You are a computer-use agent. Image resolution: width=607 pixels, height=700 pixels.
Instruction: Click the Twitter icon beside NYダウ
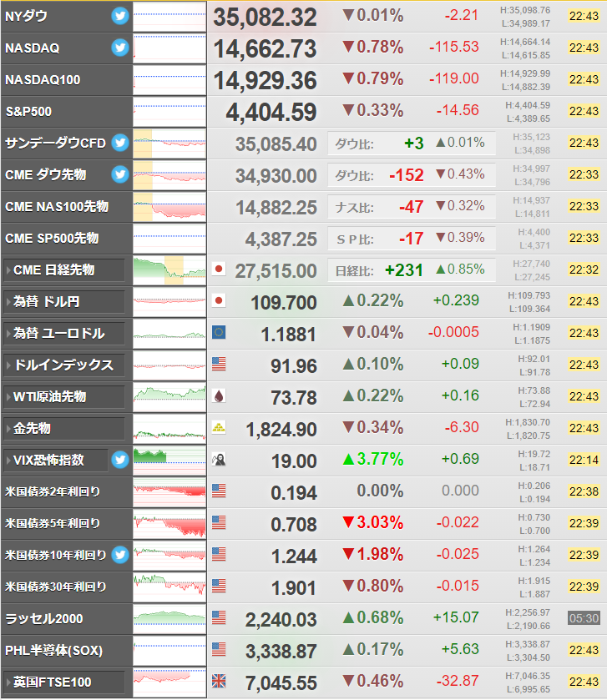coord(120,16)
